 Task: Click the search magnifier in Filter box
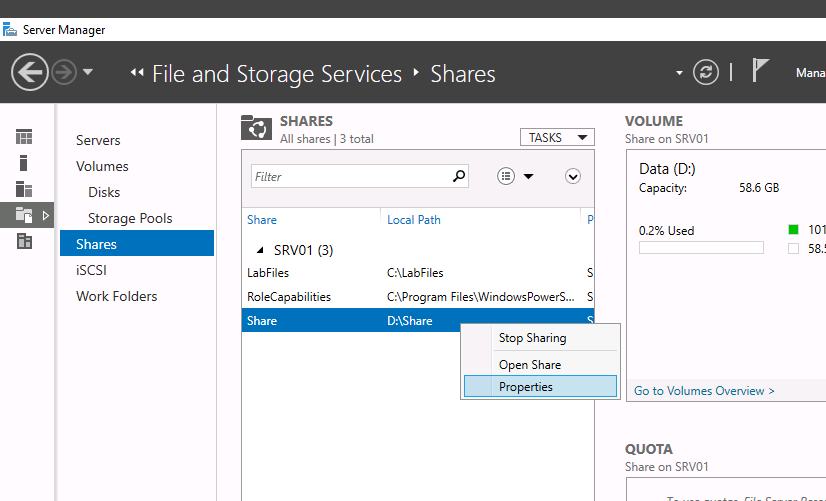click(459, 176)
